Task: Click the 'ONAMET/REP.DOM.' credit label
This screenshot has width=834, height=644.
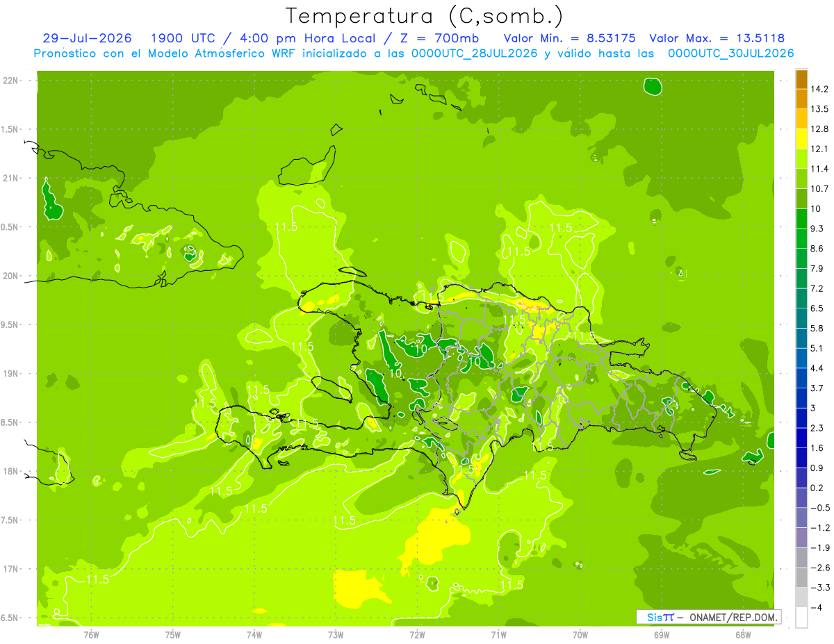Action: point(733,617)
